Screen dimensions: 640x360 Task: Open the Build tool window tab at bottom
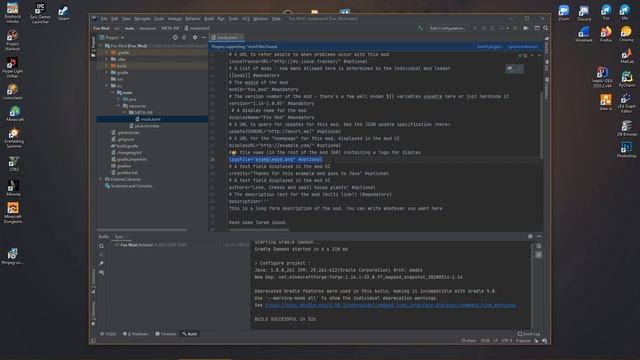click(190, 334)
